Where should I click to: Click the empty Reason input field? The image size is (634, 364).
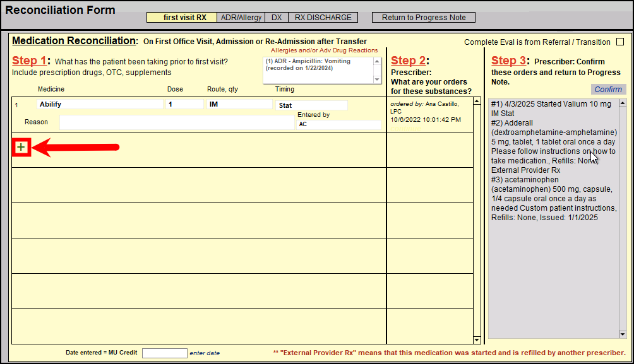pyautogui.click(x=176, y=122)
